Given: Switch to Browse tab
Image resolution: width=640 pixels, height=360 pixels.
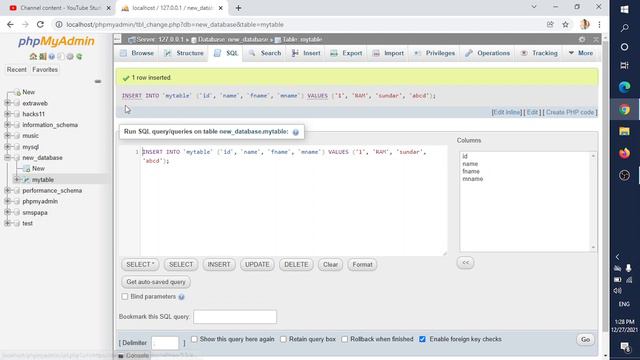Looking at the screenshot, I should 137,53.
